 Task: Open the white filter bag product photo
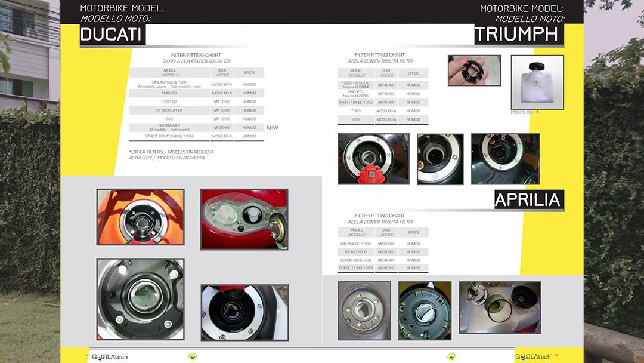point(537,82)
